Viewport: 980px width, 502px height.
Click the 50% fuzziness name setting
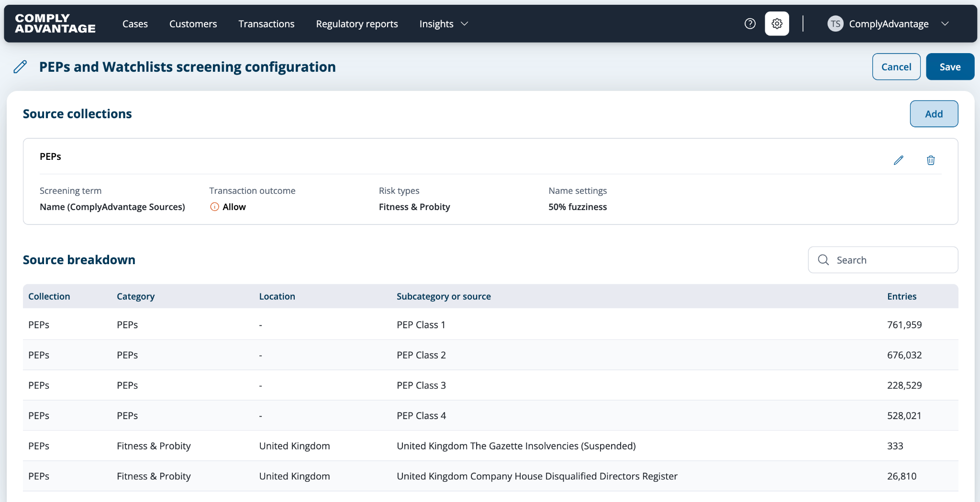[578, 207]
